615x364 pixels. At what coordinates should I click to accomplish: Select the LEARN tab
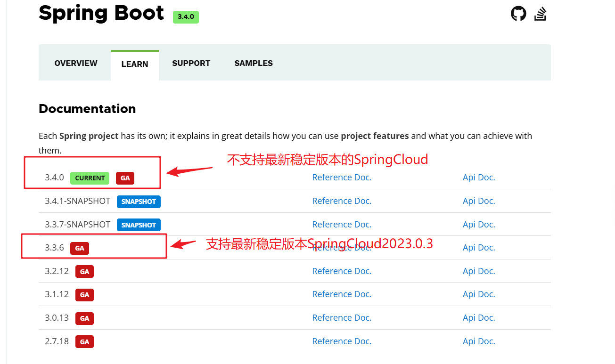coord(135,65)
